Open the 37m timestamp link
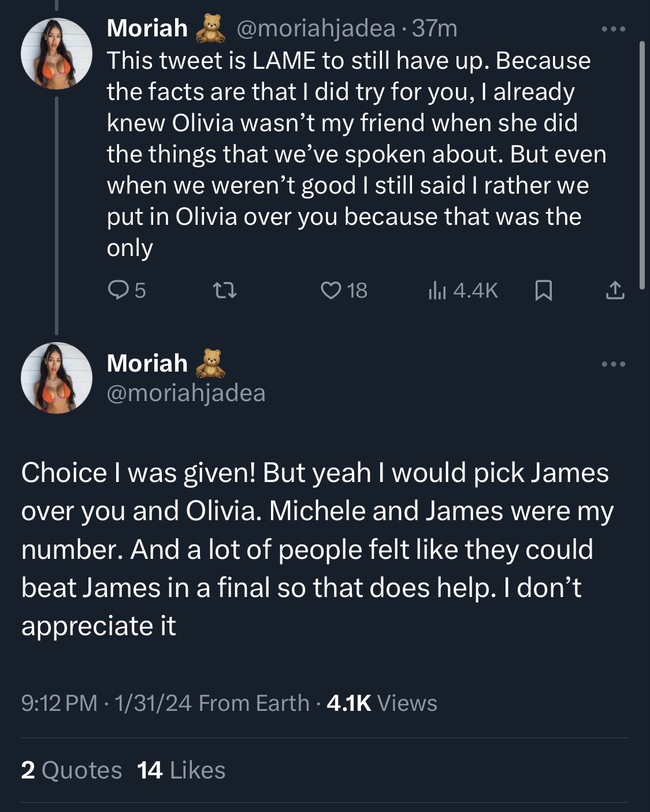Image resolution: width=650 pixels, height=812 pixels. [434, 28]
